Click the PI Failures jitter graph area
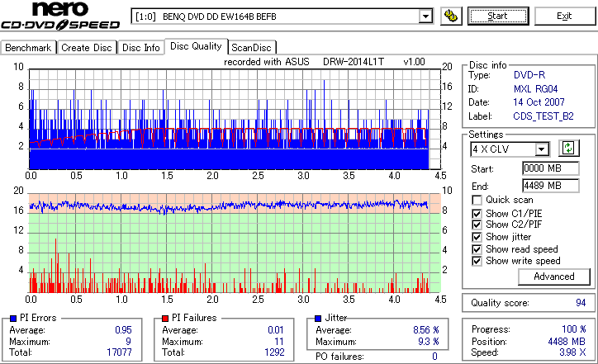This screenshot has height=364, width=598. pos(235,243)
